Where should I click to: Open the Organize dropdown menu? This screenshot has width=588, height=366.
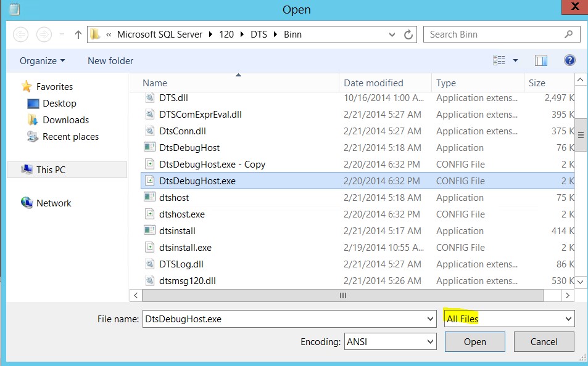click(42, 61)
